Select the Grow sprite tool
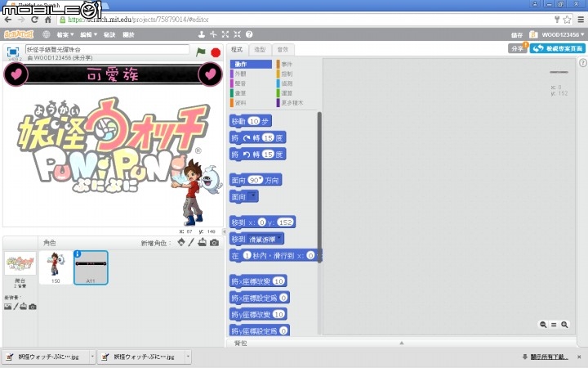 pyautogui.click(x=225, y=34)
